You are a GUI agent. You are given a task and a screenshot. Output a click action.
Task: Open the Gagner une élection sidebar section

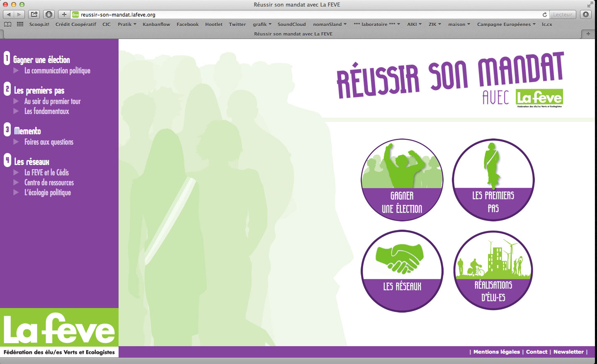(41, 60)
